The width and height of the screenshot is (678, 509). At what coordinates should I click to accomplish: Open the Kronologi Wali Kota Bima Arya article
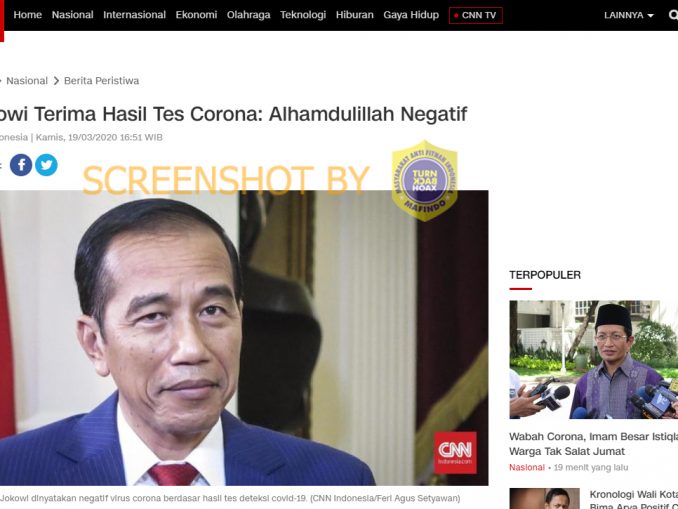coord(633,499)
